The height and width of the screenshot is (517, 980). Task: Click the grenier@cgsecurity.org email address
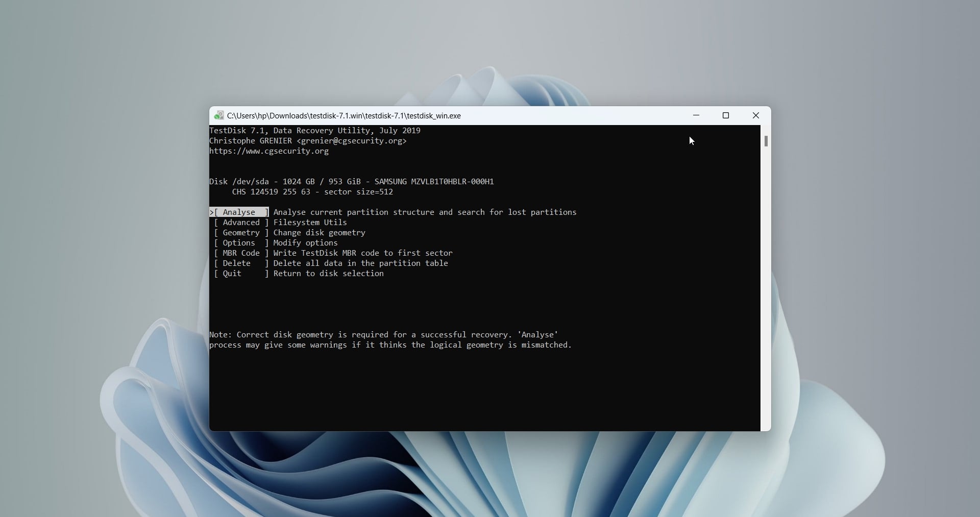tap(352, 141)
